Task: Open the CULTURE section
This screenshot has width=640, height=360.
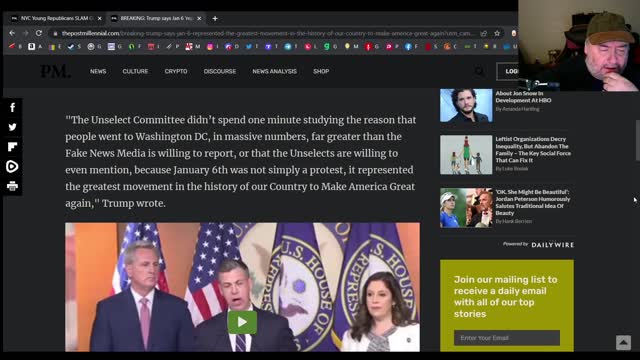Action: (x=135, y=71)
